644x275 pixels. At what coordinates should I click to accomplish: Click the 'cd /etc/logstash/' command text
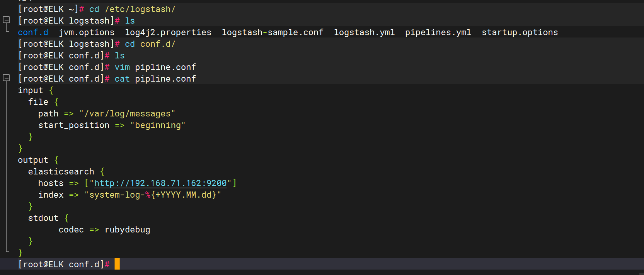[x=132, y=9]
